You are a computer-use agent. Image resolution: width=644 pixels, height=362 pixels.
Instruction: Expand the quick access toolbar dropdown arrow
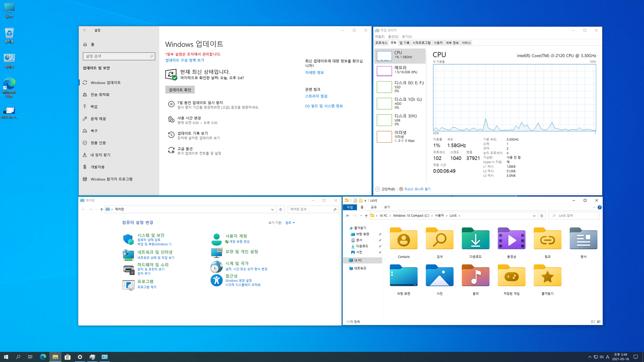pos(365,201)
